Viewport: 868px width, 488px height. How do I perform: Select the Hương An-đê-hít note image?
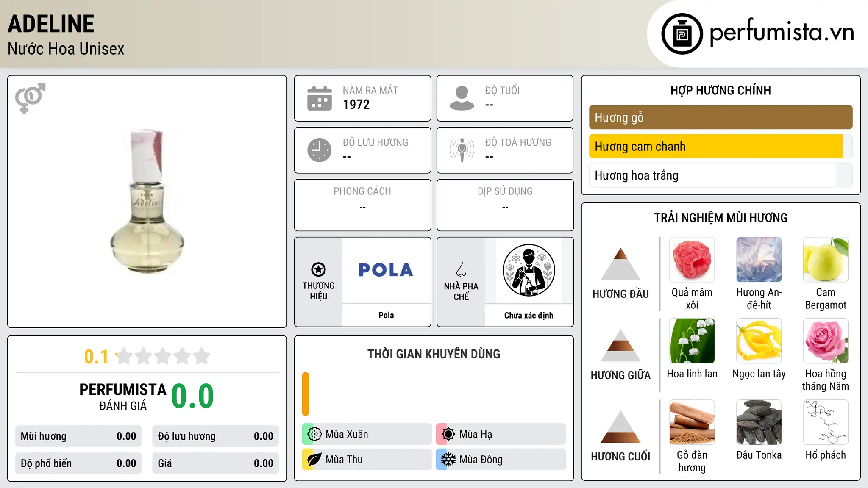click(759, 260)
